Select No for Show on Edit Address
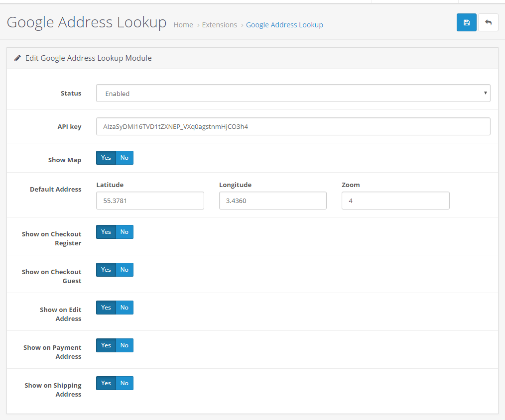 (125, 308)
